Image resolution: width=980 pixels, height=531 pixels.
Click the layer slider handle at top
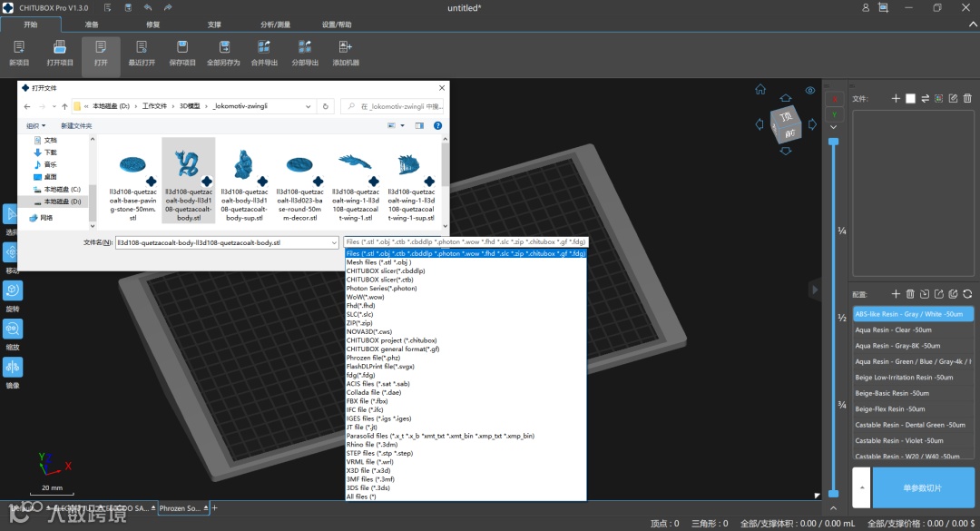click(x=833, y=142)
